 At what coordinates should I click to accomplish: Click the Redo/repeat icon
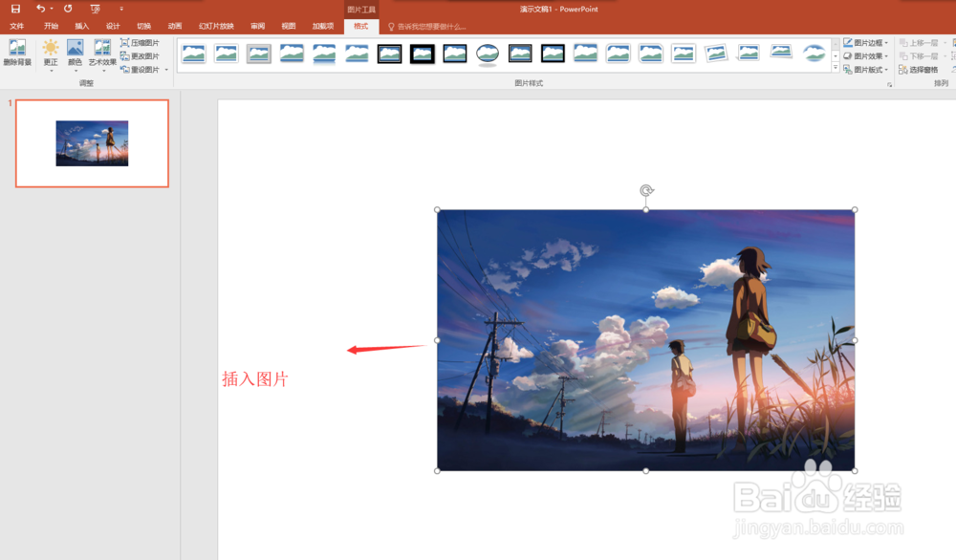tap(68, 9)
